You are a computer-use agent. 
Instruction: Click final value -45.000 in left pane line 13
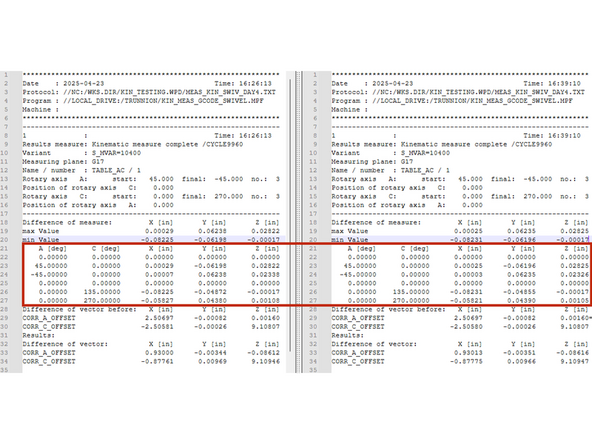click(x=229, y=179)
